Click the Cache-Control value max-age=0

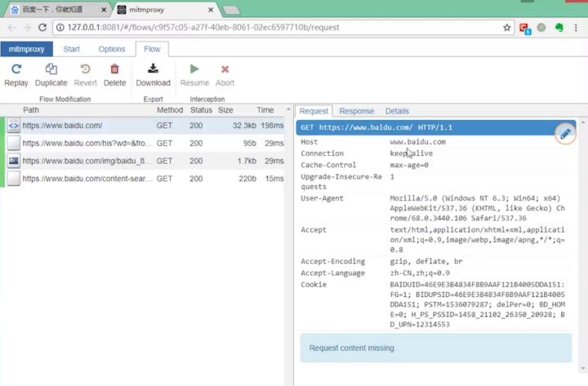409,165
